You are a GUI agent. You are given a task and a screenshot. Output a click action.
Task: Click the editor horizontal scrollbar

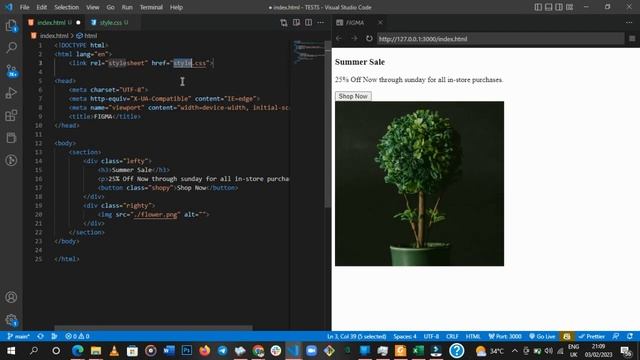pos(153,328)
